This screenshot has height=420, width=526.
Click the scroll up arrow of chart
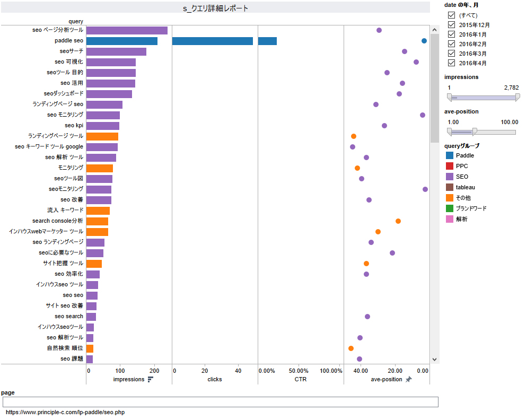click(x=435, y=30)
